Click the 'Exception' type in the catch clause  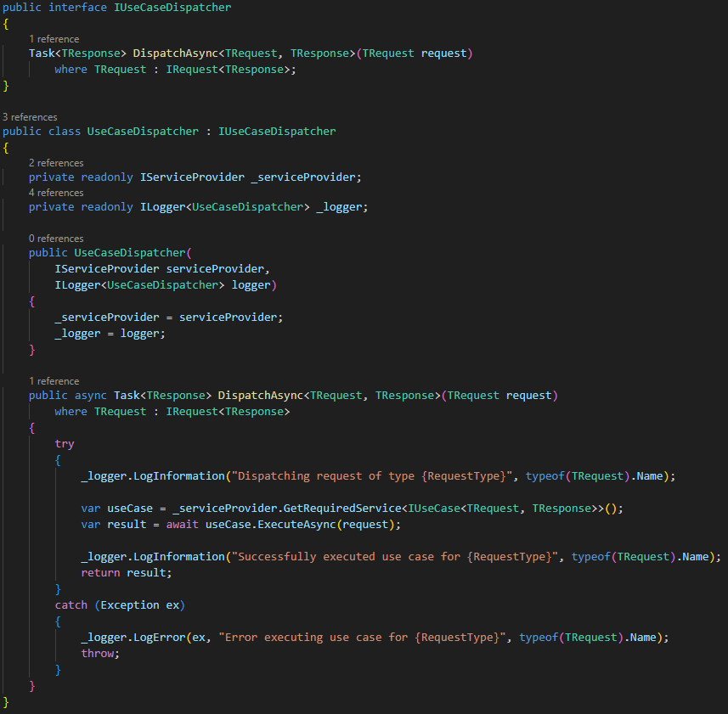(x=130, y=605)
